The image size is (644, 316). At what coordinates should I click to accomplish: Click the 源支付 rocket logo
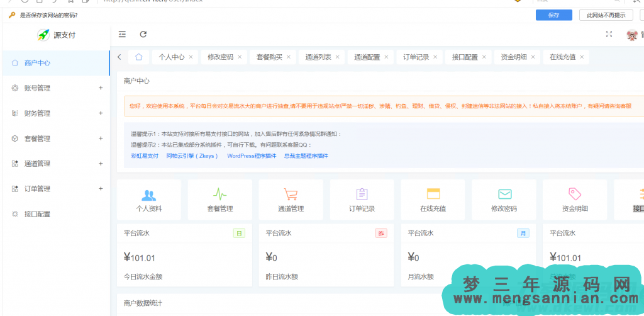tap(43, 35)
